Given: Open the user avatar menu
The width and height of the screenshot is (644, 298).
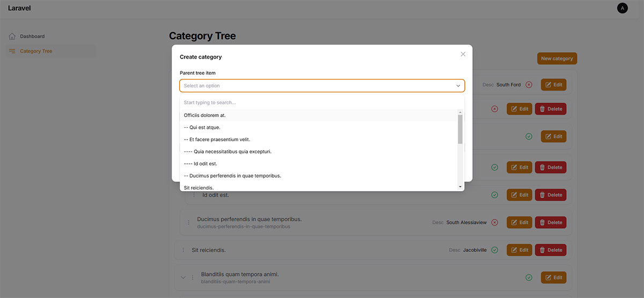Looking at the screenshot, I should (623, 8).
